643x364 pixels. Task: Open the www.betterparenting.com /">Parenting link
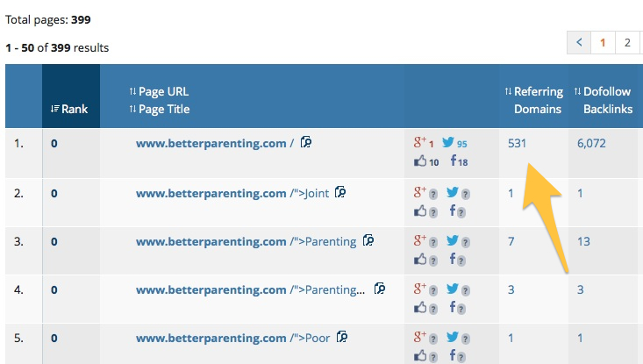click(246, 241)
